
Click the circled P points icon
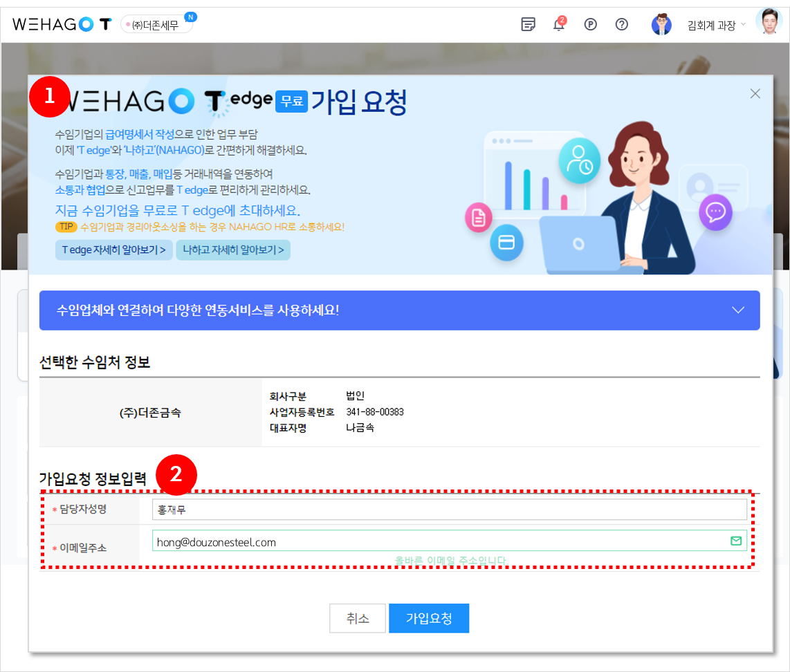(x=590, y=25)
